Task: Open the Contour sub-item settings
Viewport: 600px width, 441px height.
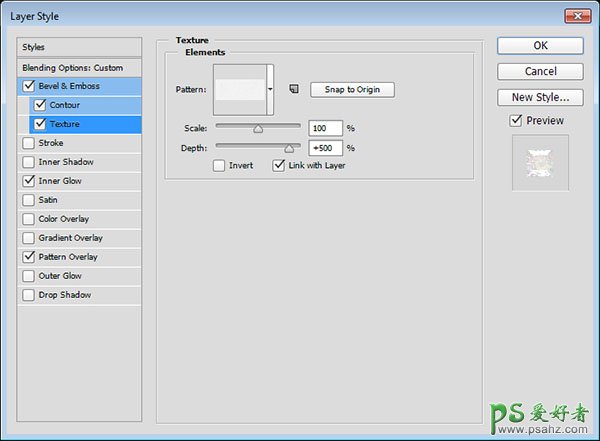Action: 64,105
